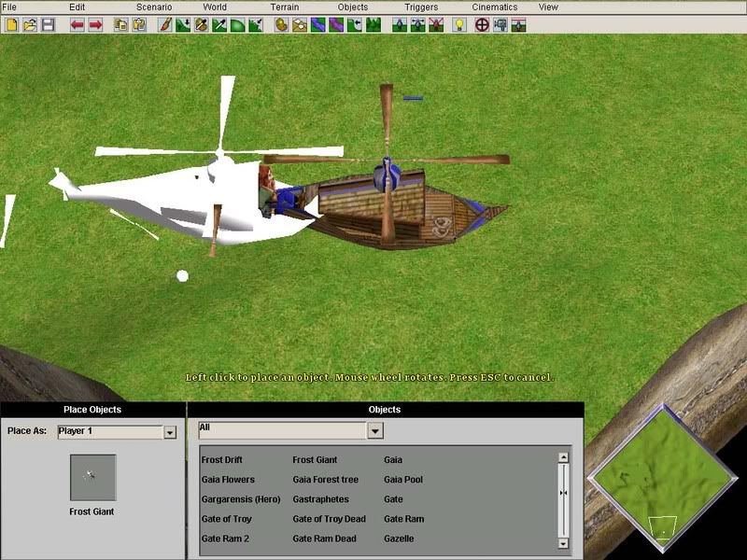Click the red crosshair target icon
Image resolution: width=747 pixels, height=560 pixels.
483,24
